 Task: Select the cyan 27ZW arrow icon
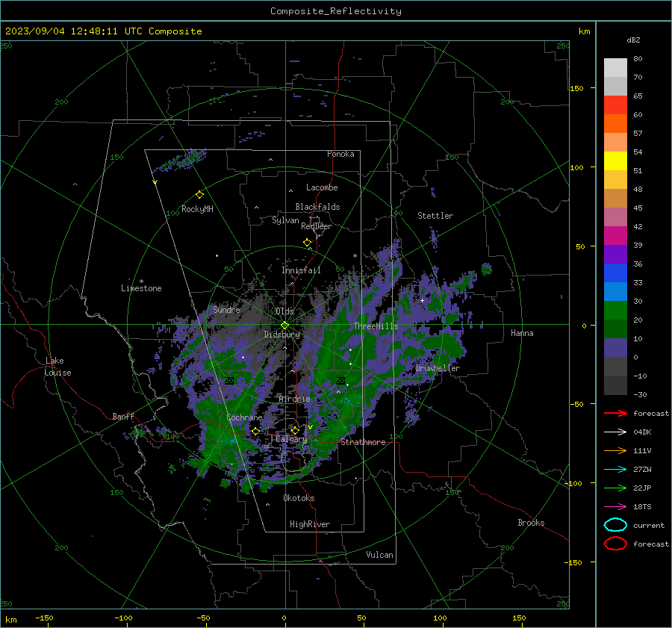tap(615, 470)
